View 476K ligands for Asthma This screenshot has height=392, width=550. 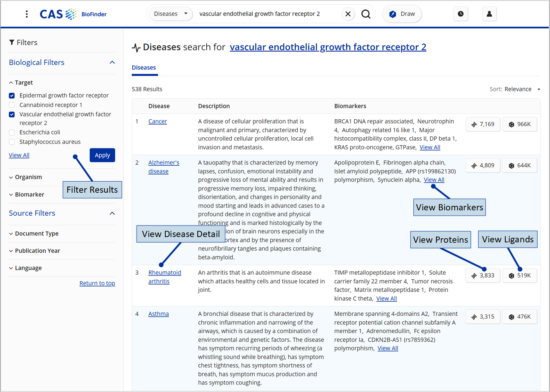pos(520,317)
